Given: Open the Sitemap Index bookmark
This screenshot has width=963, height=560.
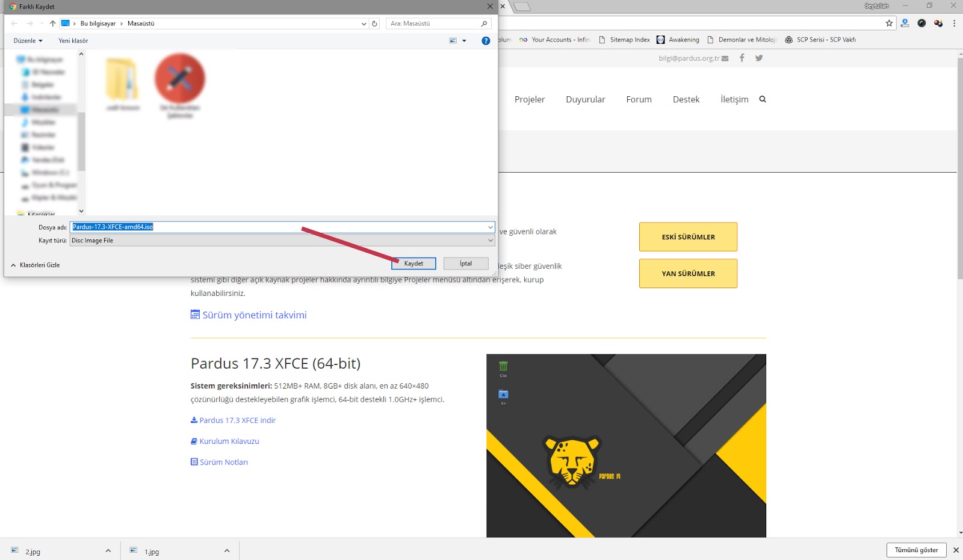Looking at the screenshot, I should pos(624,40).
